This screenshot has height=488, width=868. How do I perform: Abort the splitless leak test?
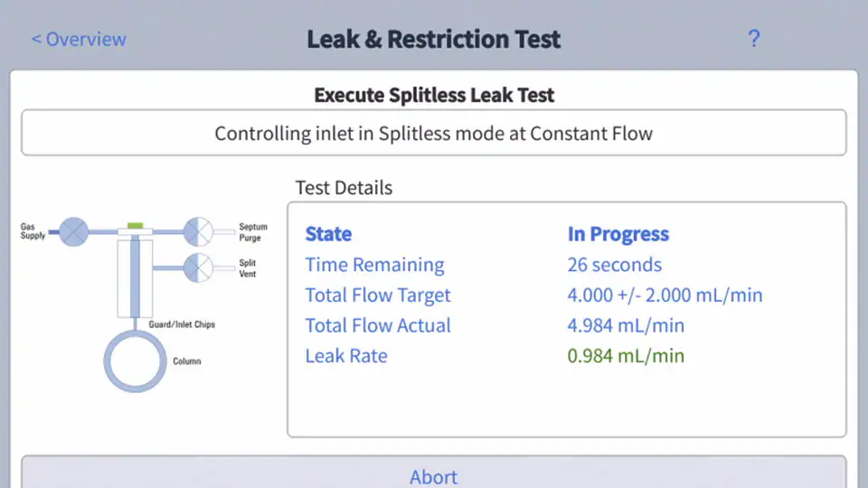click(x=434, y=476)
